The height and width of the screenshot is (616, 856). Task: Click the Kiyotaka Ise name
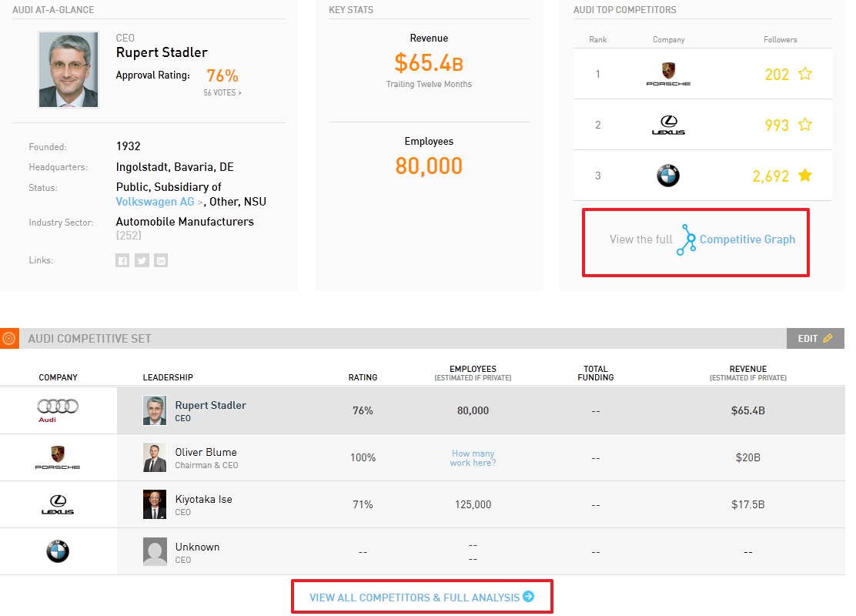point(204,499)
